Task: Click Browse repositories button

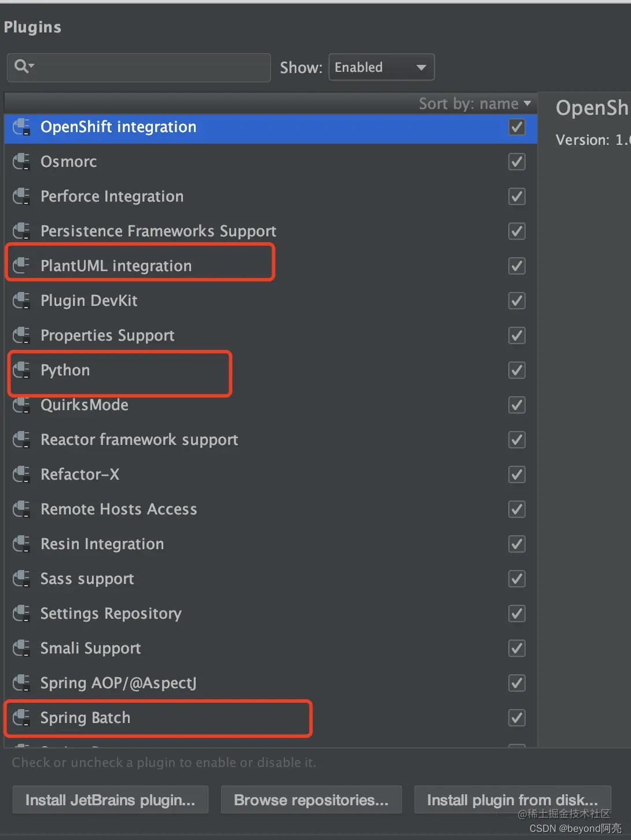Action: click(311, 800)
